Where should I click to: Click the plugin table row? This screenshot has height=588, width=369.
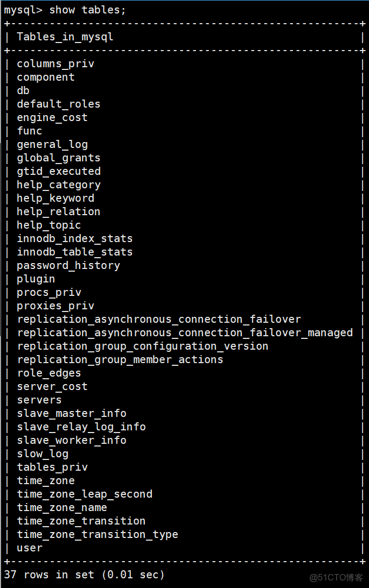36,279
